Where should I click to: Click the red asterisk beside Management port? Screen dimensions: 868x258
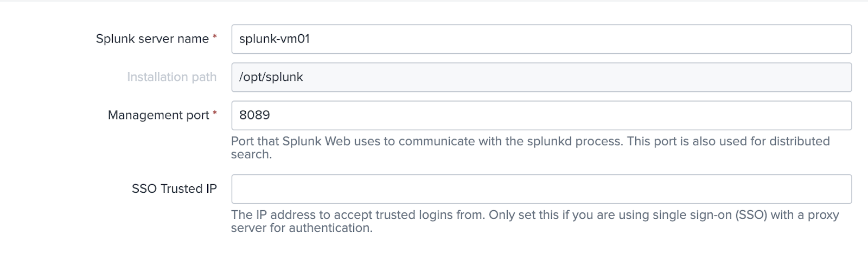(215, 114)
